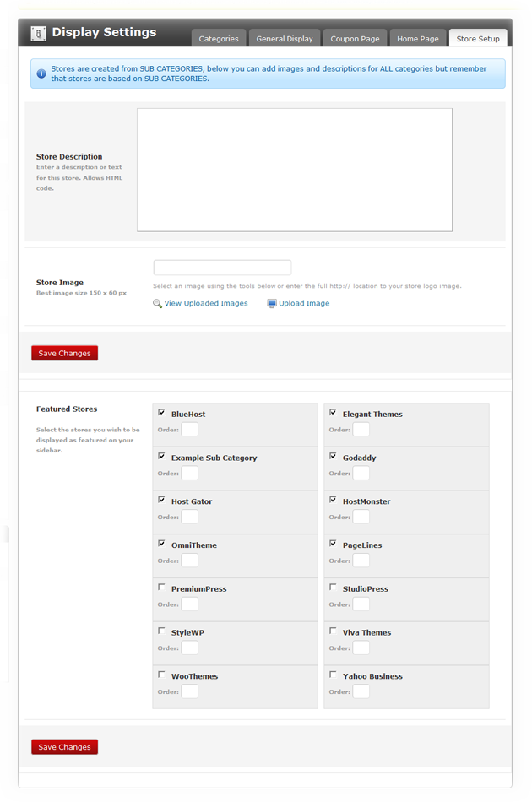Click the Godaddy Order field
The height and width of the screenshot is (802, 532).
click(x=361, y=473)
